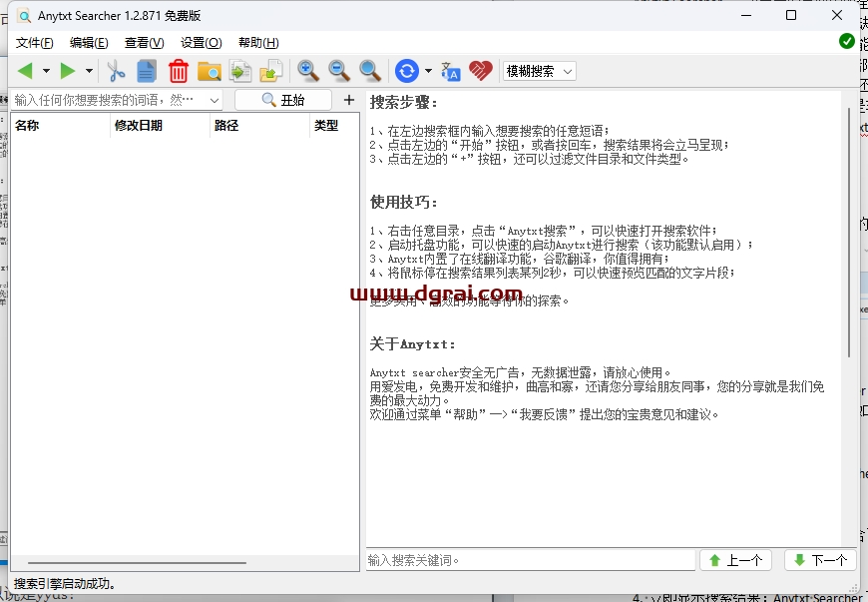Click the 搜索步骤 heading in preview
The height and width of the screenshot is (602, 868).
(403, 103)
